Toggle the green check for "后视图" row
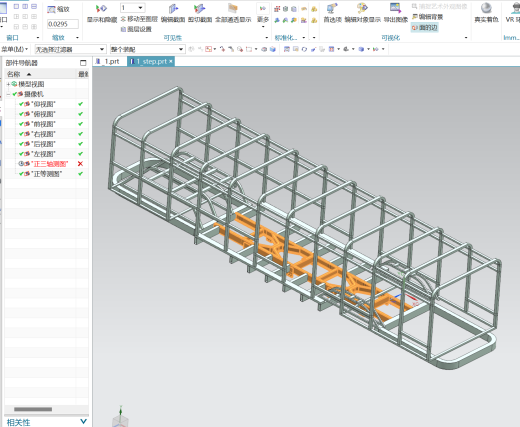 click(80, 144)
